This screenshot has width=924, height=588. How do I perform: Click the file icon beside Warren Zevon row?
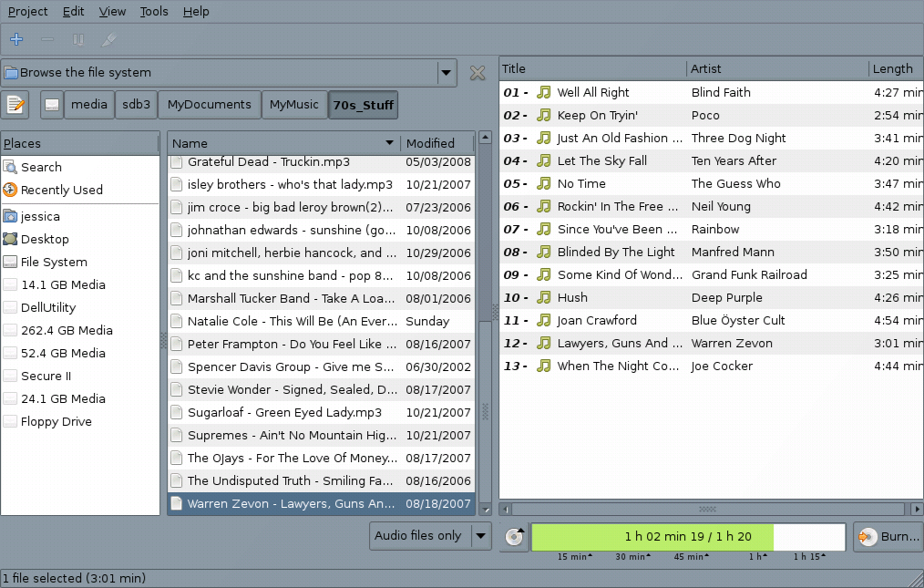[176, 503]
